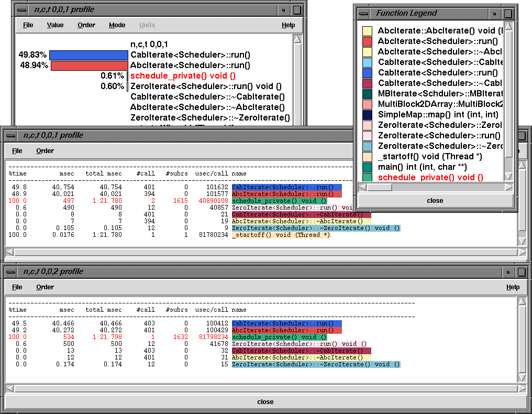This screenshot has width=532, height=414.
Task: Click red AbcIterate run() legend swatch
Action: tap(367, 41)
